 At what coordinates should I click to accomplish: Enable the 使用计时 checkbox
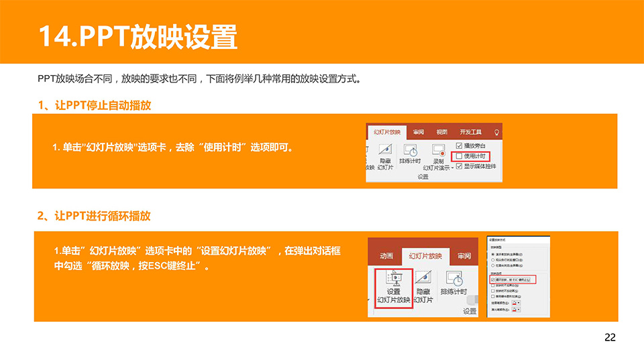(x=460, y=156)
